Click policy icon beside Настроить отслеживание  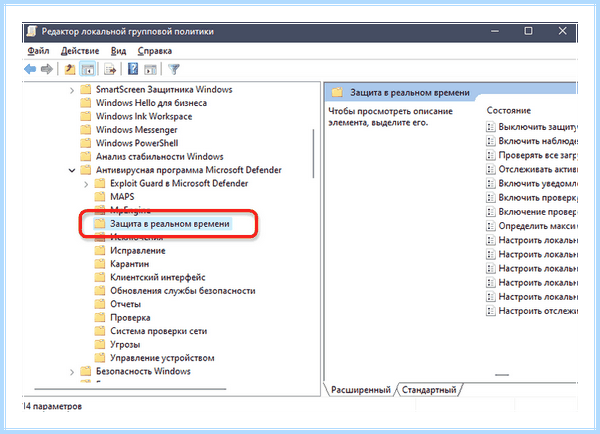[x=491, y=311]
